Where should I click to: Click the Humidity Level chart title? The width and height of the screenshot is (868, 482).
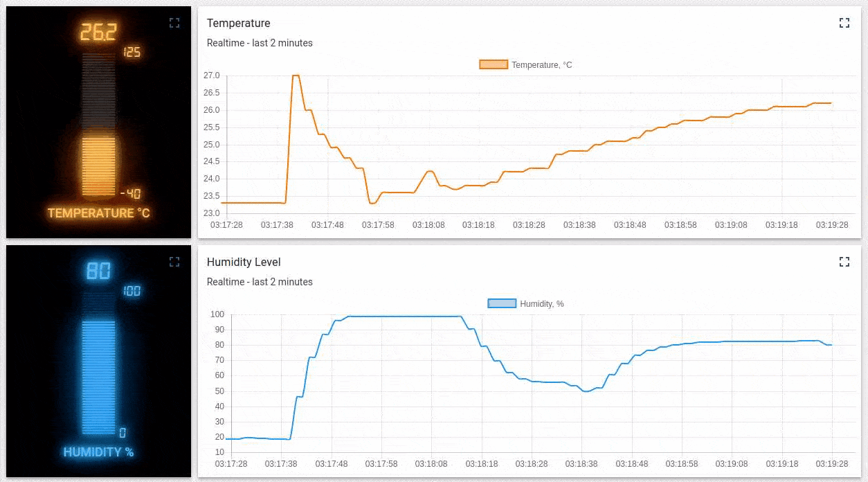[244, 262]
